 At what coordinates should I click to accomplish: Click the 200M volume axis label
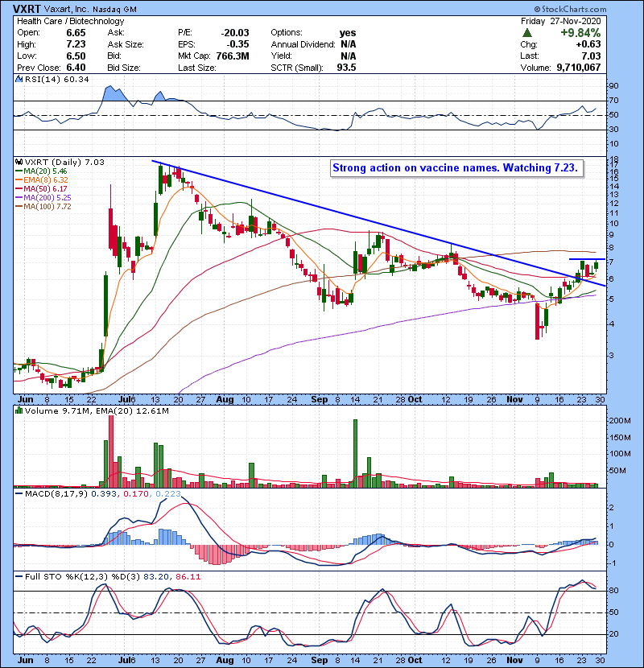tap(620, 420)
